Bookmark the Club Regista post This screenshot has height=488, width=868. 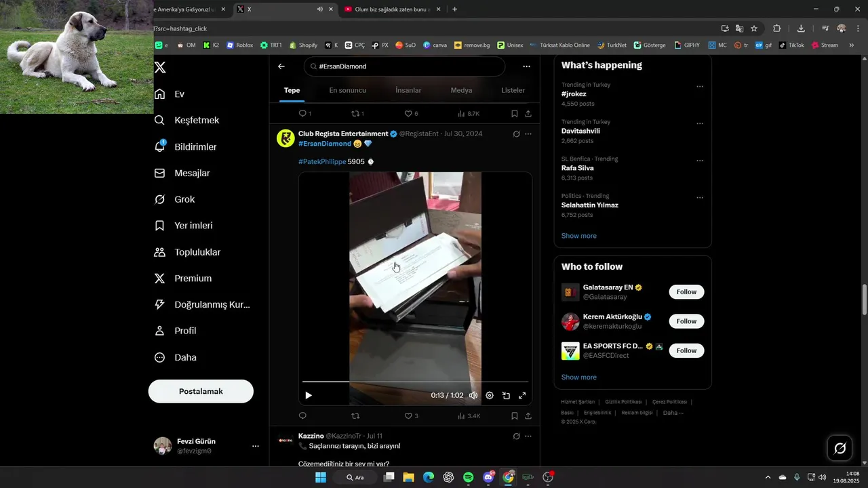[x=515, y=415]
